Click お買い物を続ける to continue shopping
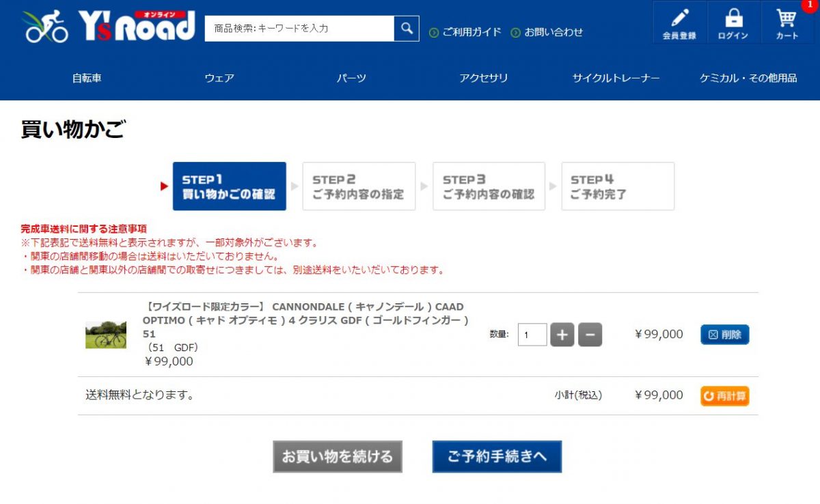The width and height of the screenshot is (820, 504). click(338, 457)
